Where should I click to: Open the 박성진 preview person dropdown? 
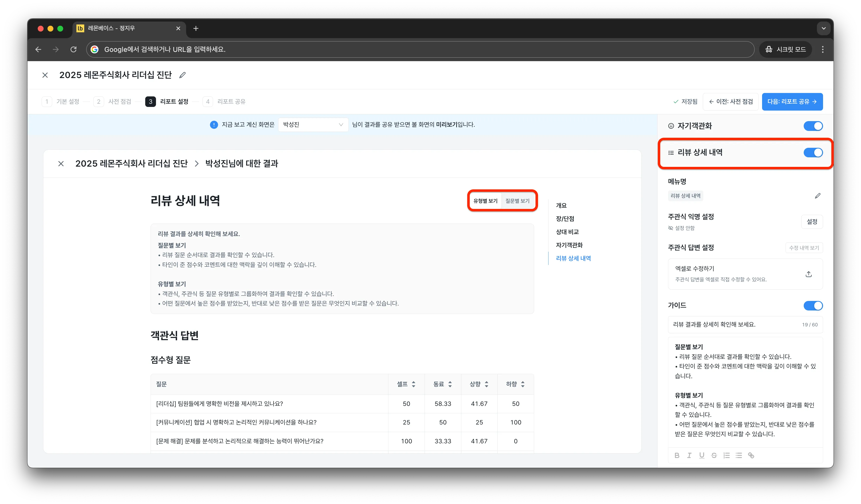(313, 125)
